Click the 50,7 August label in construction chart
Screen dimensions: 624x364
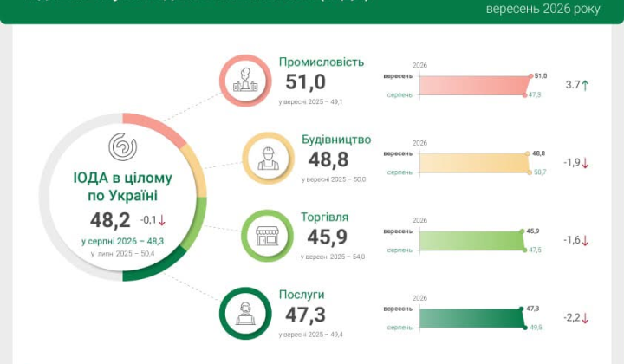coord(540,172)
